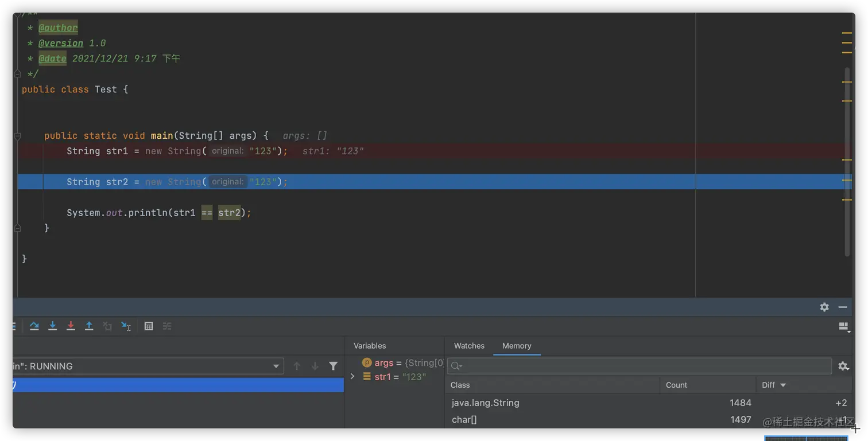Switch to the Watches tab

469,346
